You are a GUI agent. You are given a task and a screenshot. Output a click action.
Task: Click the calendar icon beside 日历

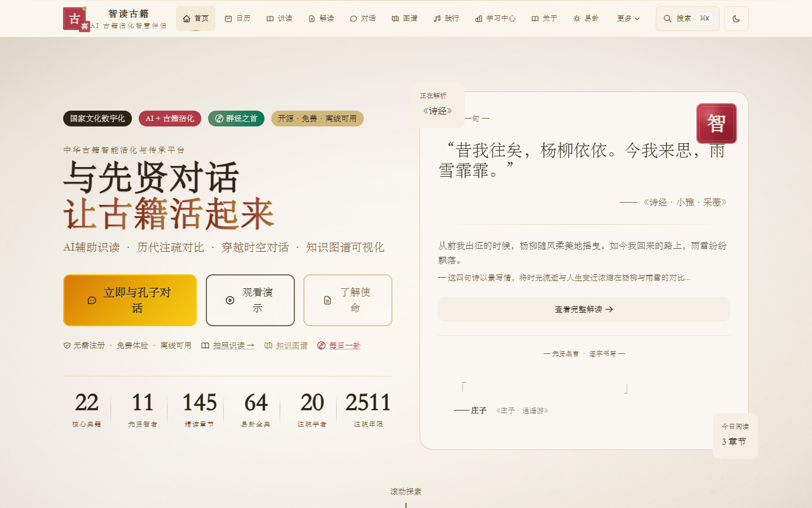pos(228,19)
